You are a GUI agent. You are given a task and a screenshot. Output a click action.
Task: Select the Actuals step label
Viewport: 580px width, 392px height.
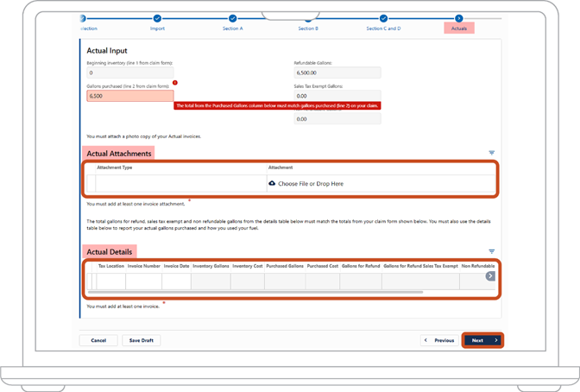459,28
